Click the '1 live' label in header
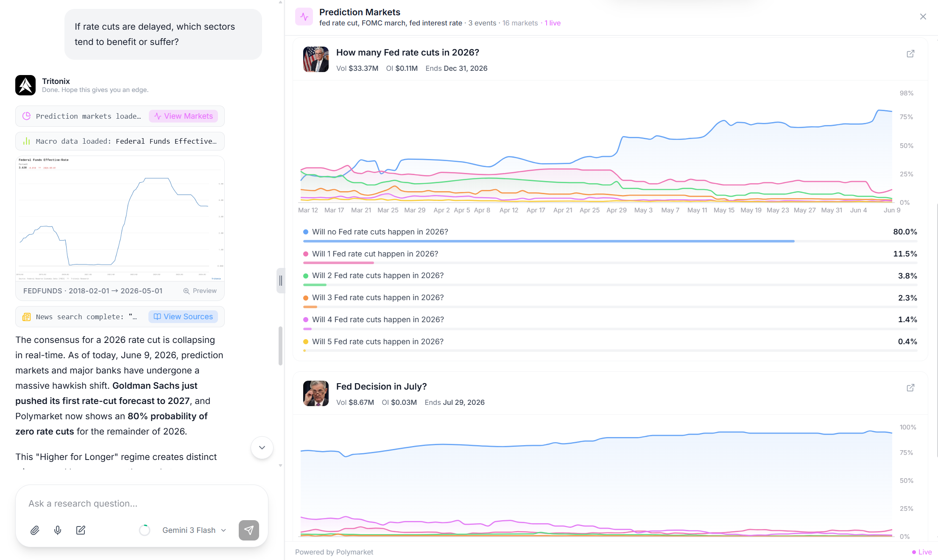938x560 pixels. (x=553, y=23)
